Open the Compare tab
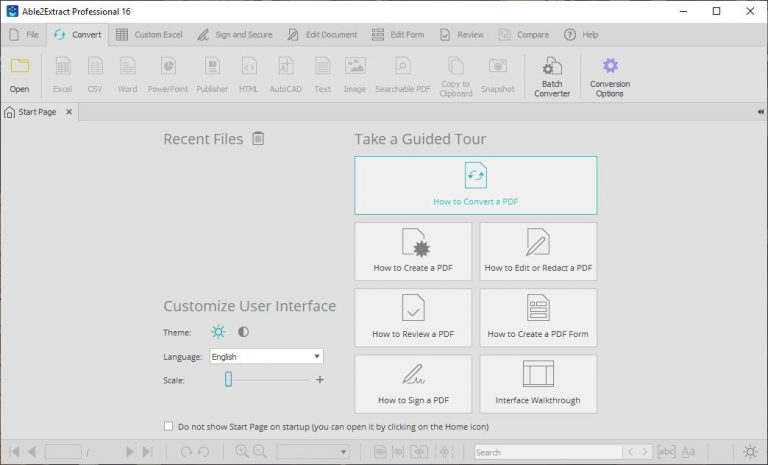This screenshot has width=768, height=465. pos(524,35)
